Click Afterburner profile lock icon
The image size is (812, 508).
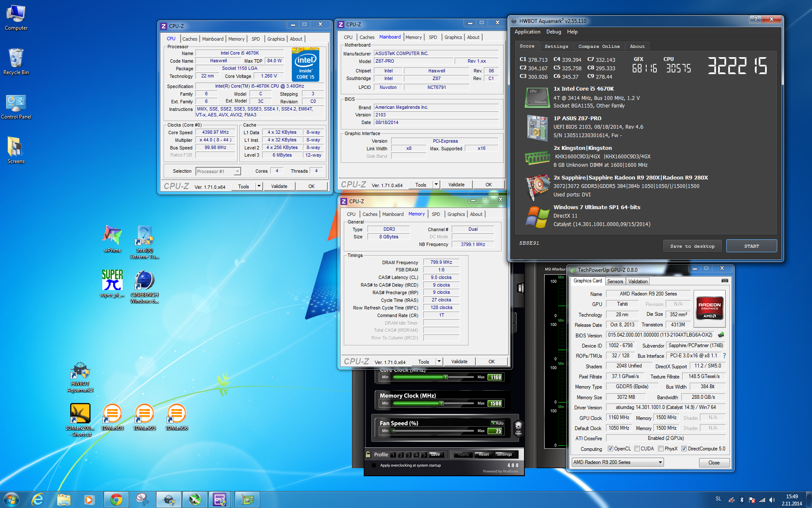pyautogui.click(x=368, y=454)
